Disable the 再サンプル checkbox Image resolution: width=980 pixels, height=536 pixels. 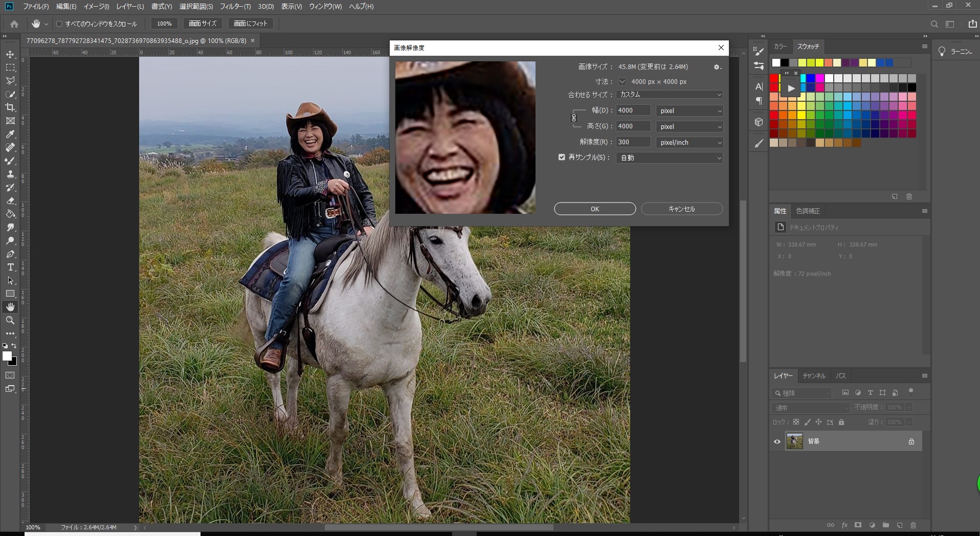click(x=562, y=158)
